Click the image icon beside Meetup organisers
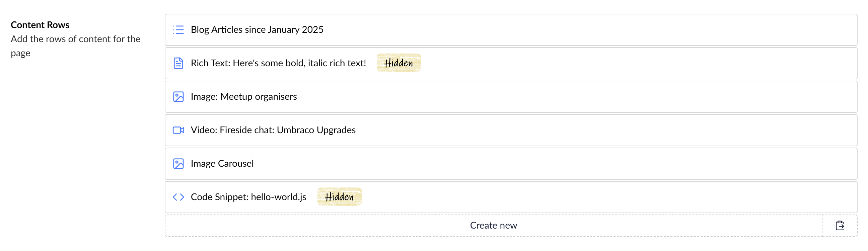Screen dimensions: 868x251 [x=178, y=97]
